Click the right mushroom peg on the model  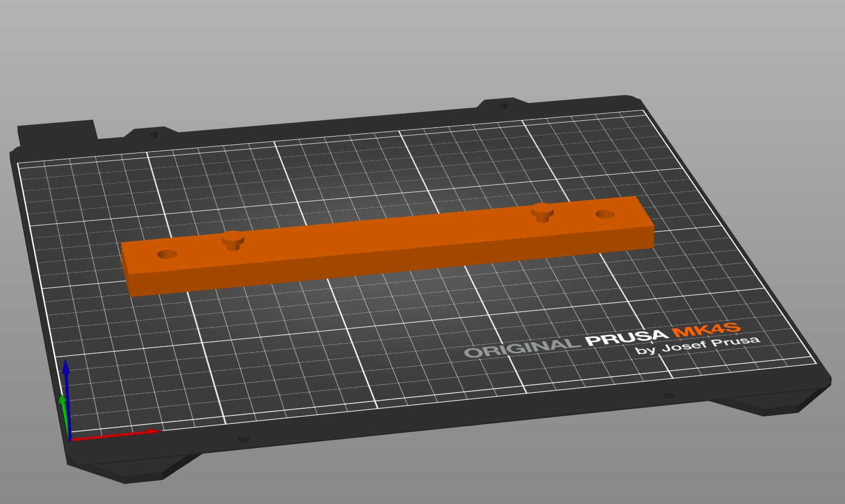pos(542,212)
